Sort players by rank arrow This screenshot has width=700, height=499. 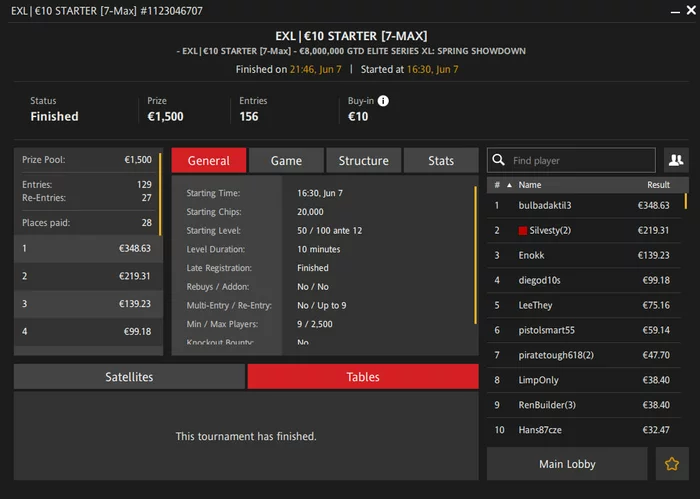tap(509, 185)
